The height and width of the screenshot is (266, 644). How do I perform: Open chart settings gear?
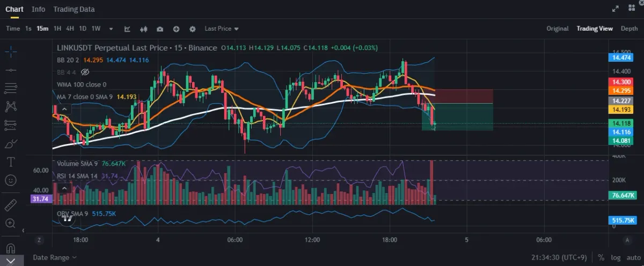coord(193,28)
